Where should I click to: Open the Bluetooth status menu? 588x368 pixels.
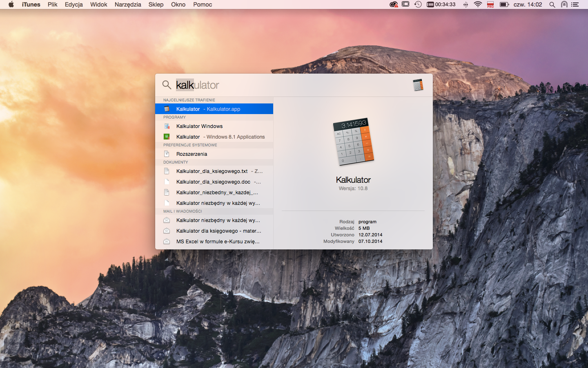point(465,4)
